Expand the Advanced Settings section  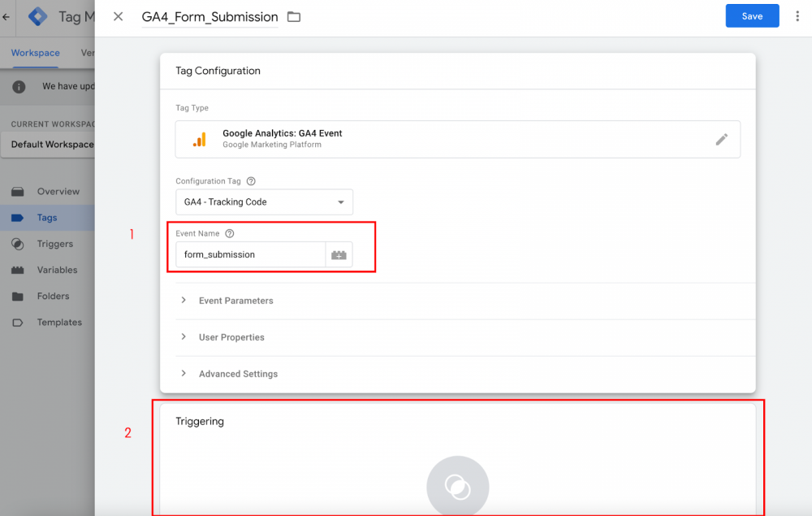tap(238, 374)
